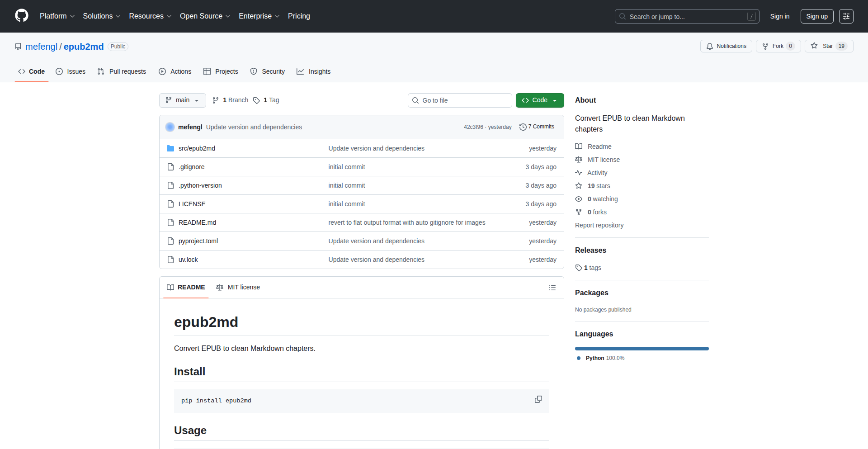Screen dimensions: 868x449
Task: Click the GitHub logo icon
Action: point(22,16)
